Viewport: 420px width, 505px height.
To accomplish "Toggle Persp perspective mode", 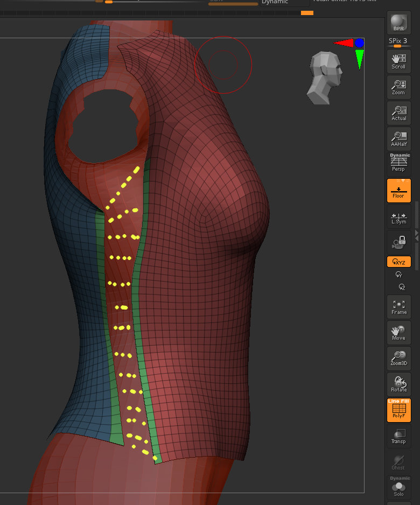I will click(x=398, y=164).
